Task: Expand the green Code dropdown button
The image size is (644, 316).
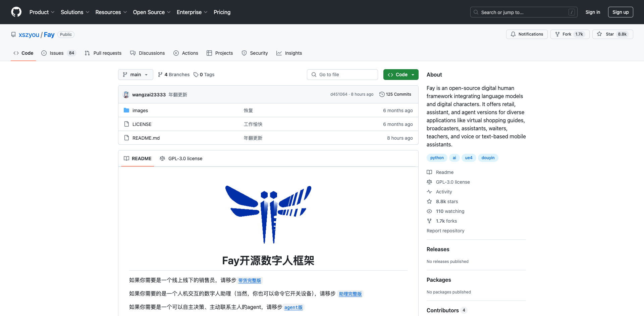Action: click(401, 75)
